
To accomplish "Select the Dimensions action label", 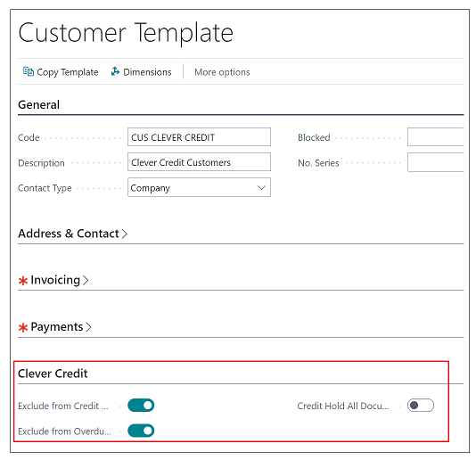I will tap(147, 72).
